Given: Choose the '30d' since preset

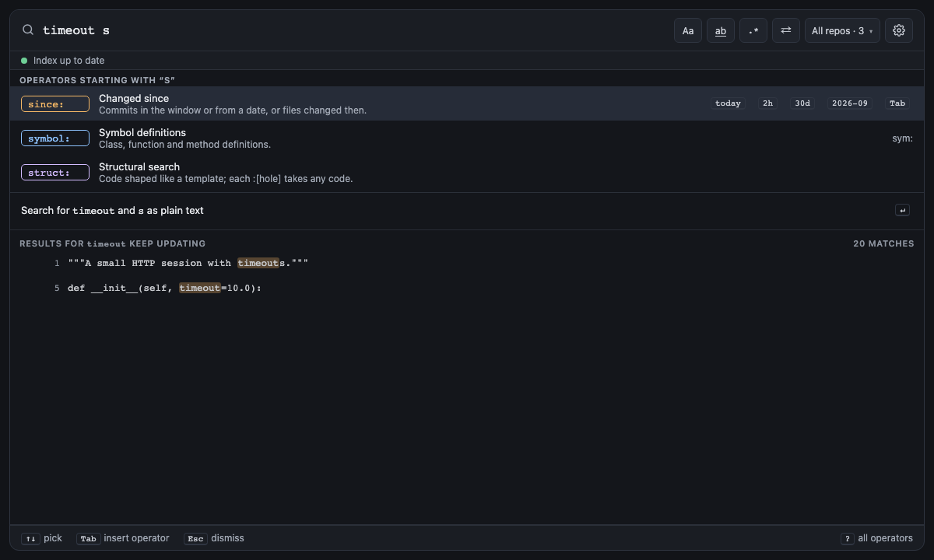Looking at the screenshot, I should [802, 103].
